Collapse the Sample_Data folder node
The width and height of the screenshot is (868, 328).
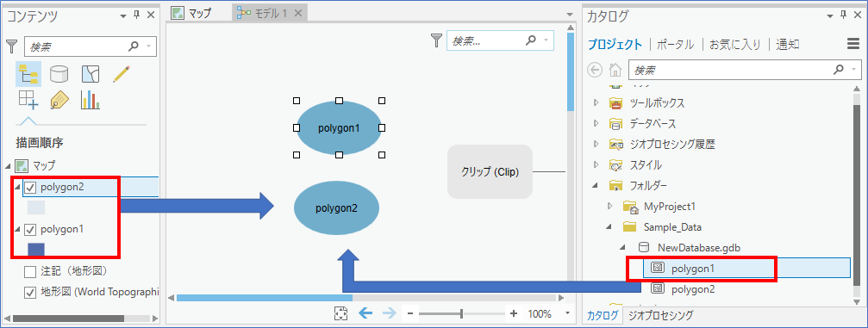coord(609,226)
